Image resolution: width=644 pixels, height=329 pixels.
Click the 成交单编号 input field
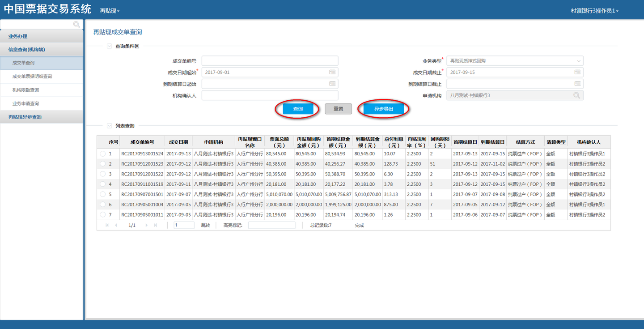click(x=270, y=60)
